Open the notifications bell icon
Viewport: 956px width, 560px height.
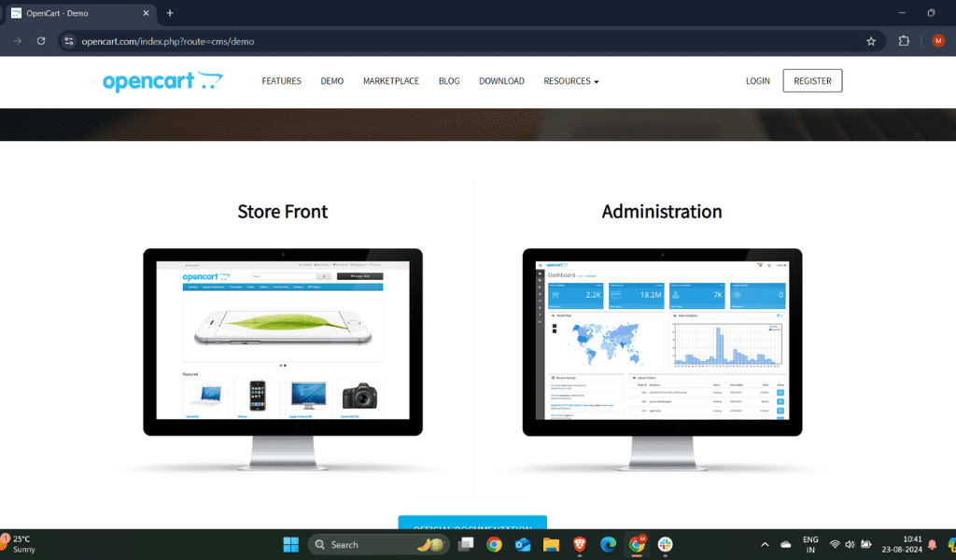[932, 544]
